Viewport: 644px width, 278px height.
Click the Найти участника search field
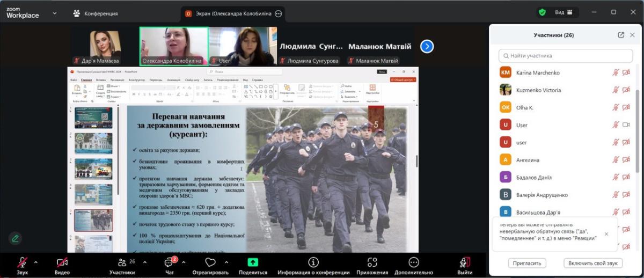point(566,56)
